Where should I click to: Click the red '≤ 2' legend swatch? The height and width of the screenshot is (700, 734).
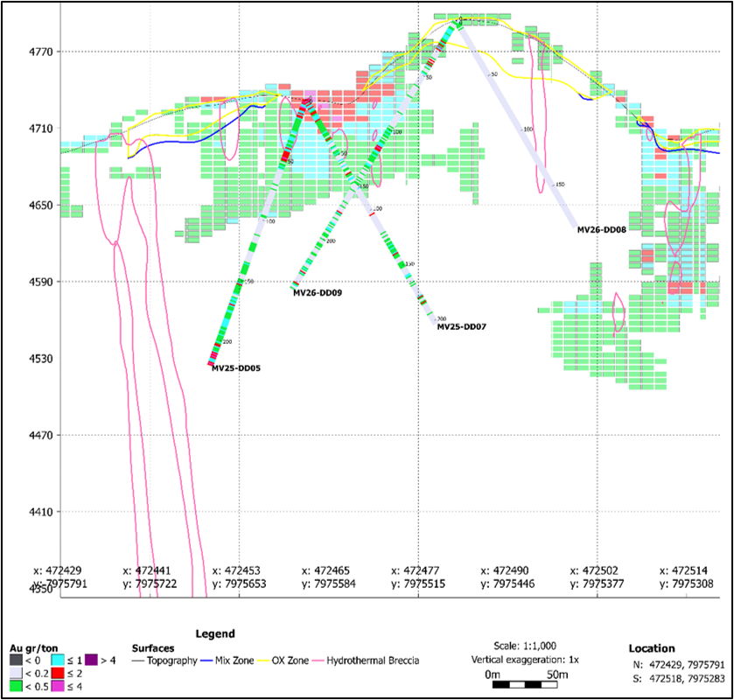pyautogui.click(x=57, y=674)
